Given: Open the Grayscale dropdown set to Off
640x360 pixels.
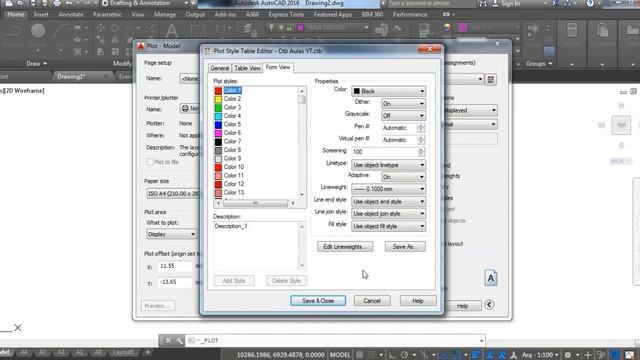Looking at the screenshot, I should tap(403, 116).
